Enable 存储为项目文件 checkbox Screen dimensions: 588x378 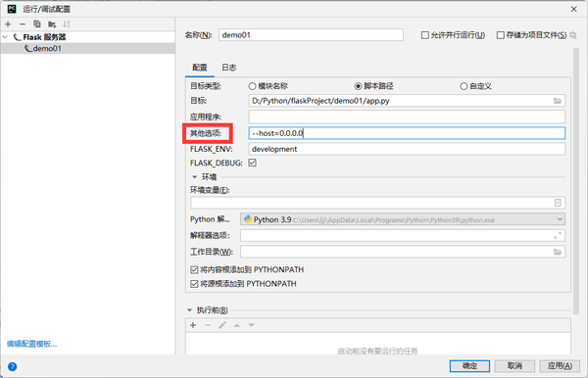tap(500, 35)
